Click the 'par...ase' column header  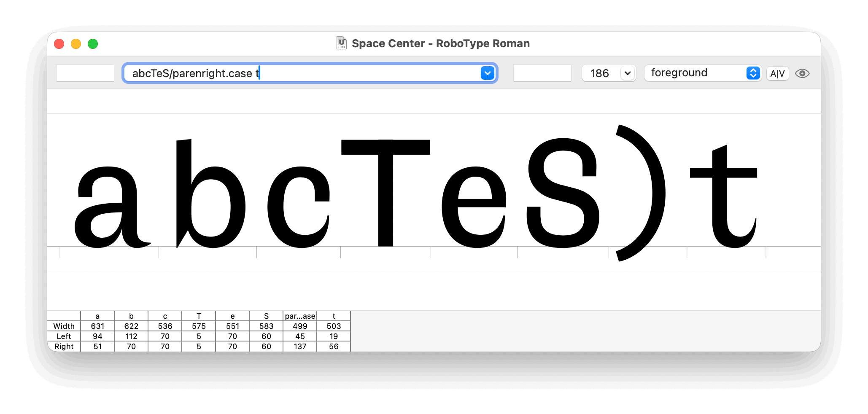pyautogui.click(x=300, y=316)
